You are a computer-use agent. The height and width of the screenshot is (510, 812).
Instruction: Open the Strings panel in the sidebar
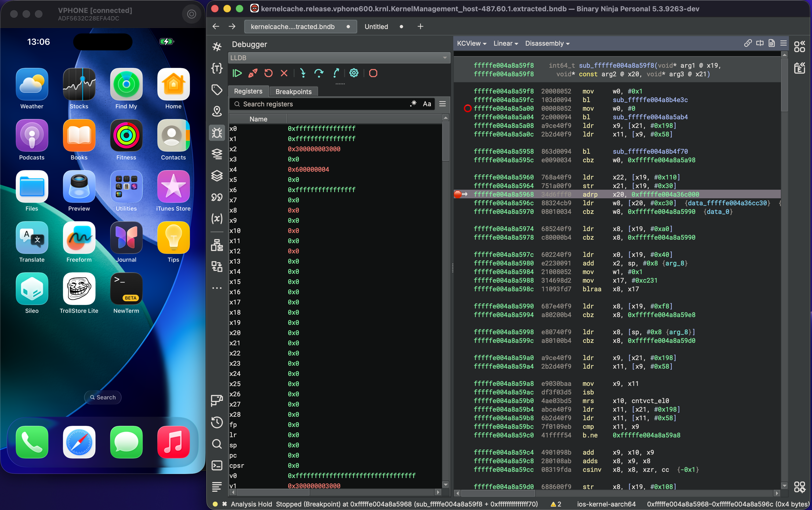click(217, 198)
